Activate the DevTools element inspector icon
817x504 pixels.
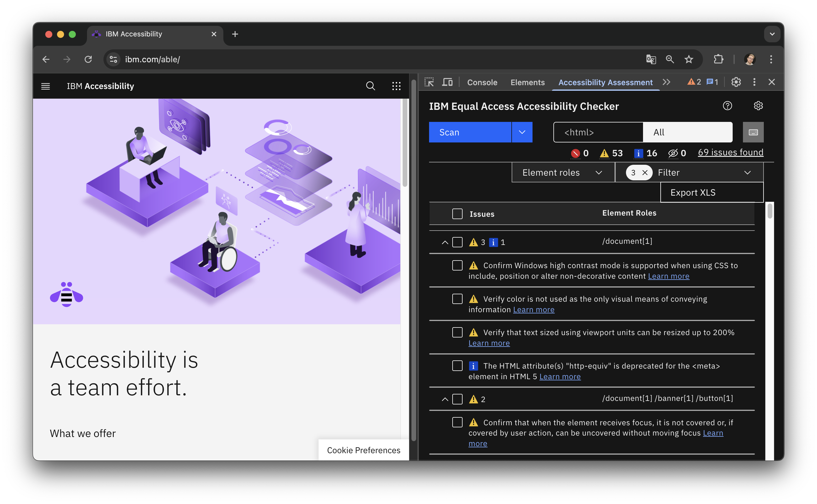point(429,82)
